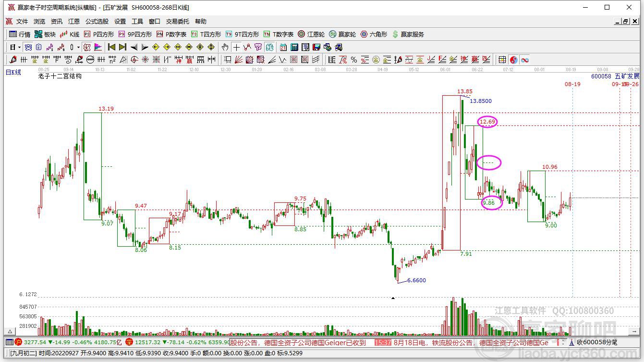The width and height of the screenshot is (644, 362).
Task: Click the 收600058分笔 status entry
Action: click(597, 342)
